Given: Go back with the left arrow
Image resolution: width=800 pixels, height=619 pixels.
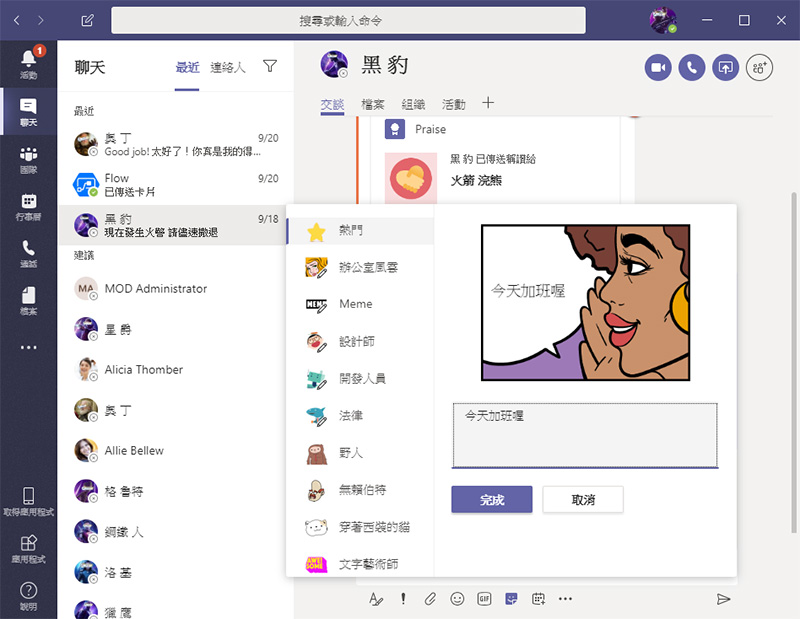Looking at the screenshot, I should pos(17,20).
